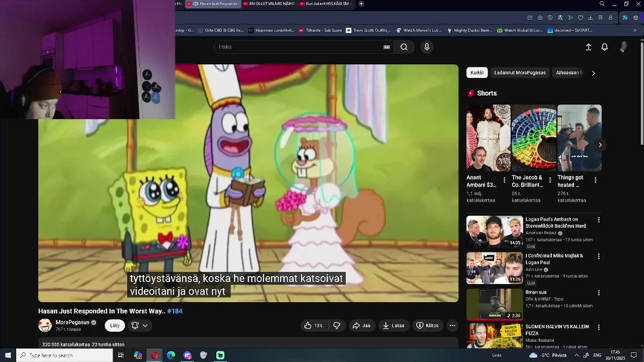Click the Kiitos thanks button
Image resolution: width=644 pixels, height=362 pixels.
[427, 325]
